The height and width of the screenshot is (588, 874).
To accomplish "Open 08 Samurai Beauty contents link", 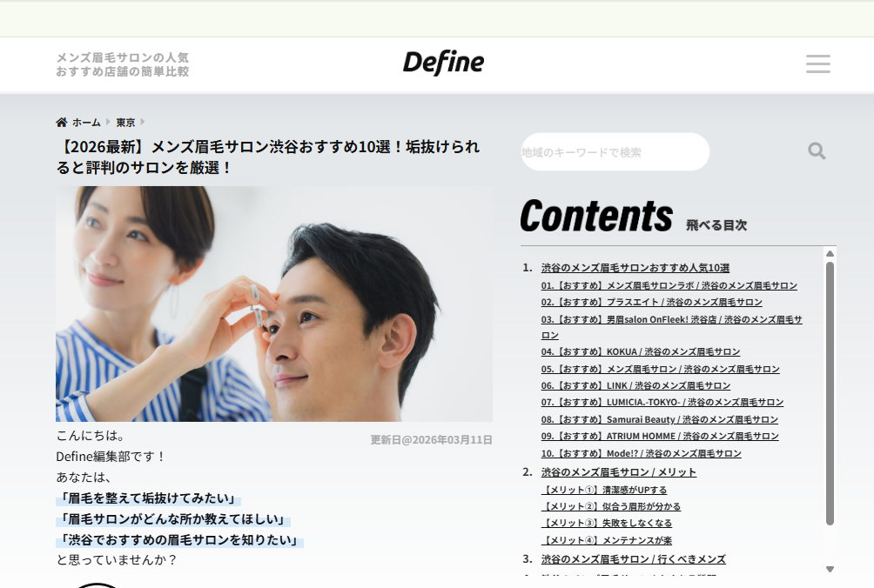I will [659, 419].
